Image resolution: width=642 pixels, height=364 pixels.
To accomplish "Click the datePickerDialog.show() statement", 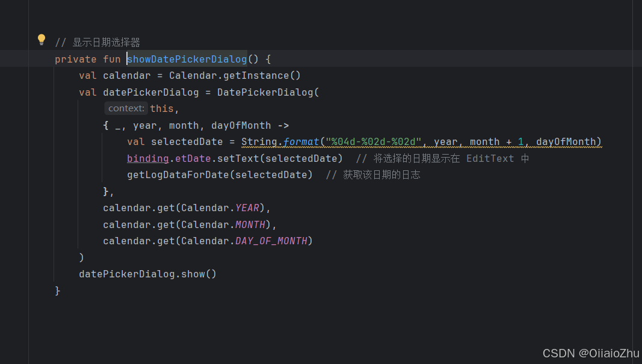I will [148, 274].
